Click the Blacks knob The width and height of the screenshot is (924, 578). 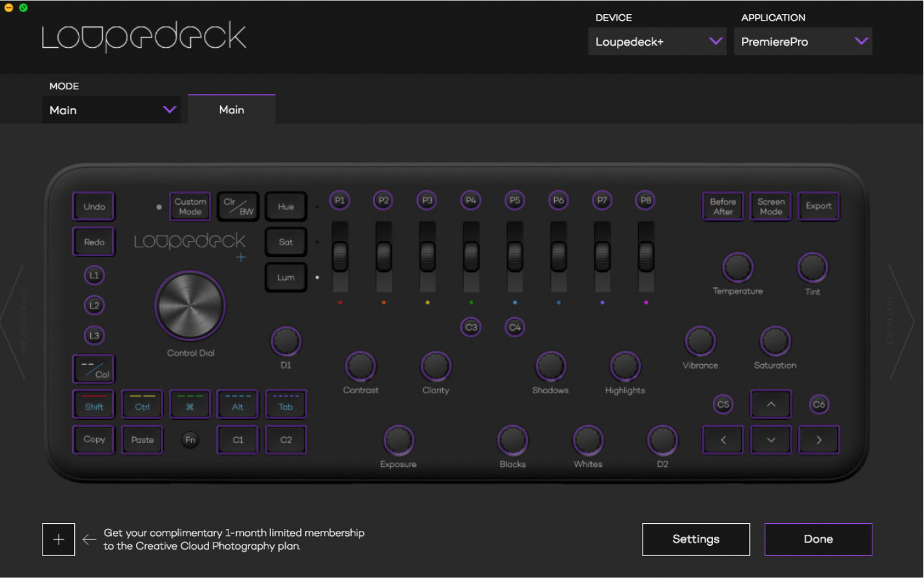tap(512, 440)
